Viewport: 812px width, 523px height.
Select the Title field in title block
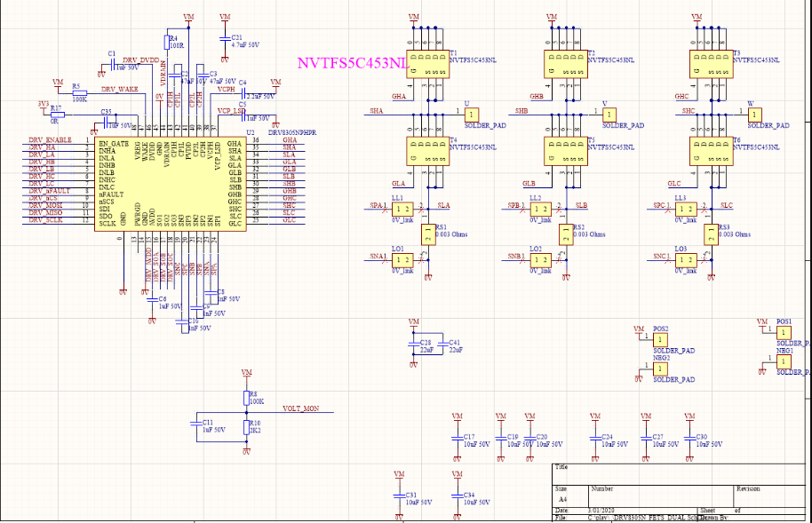[x=679, y=473]
